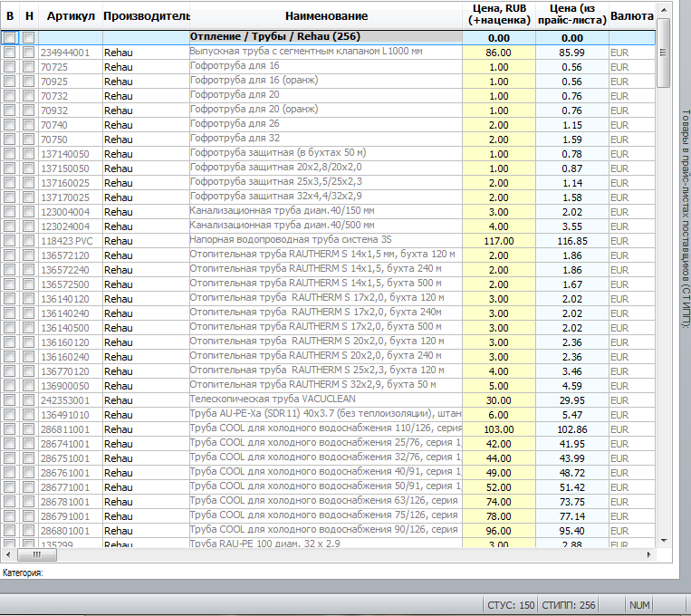
Task: Click the СТУС: 150 status bar entry
Action: (x=511, y=605)
